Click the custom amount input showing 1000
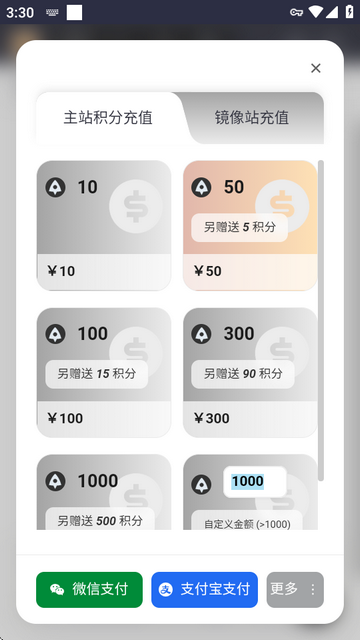The image size is (360, 640). coord(255,482)
